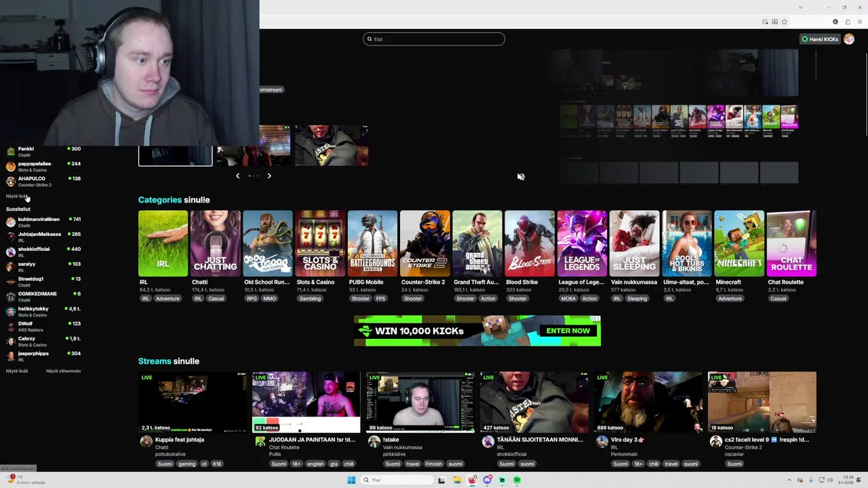Open the user profile avatar menu

849,39
